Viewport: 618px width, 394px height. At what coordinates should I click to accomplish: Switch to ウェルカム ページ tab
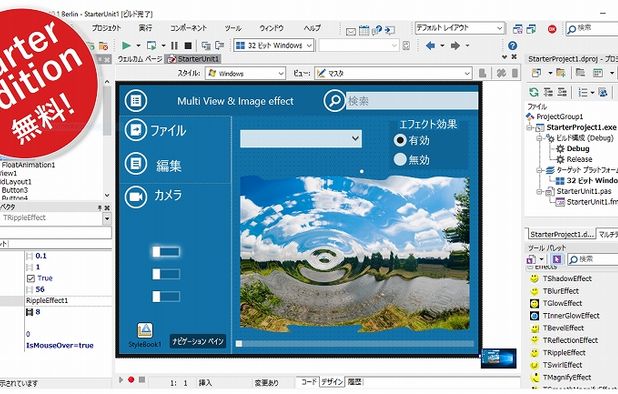140,59
